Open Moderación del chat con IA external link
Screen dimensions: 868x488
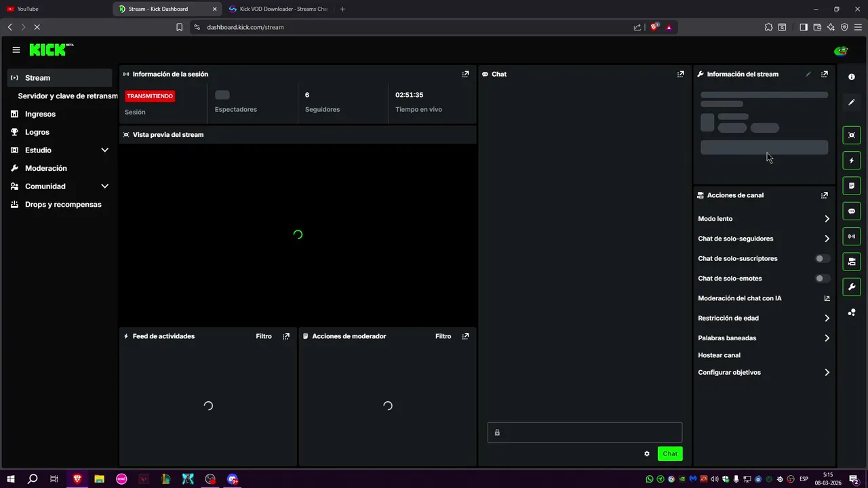tap(827, 298)
